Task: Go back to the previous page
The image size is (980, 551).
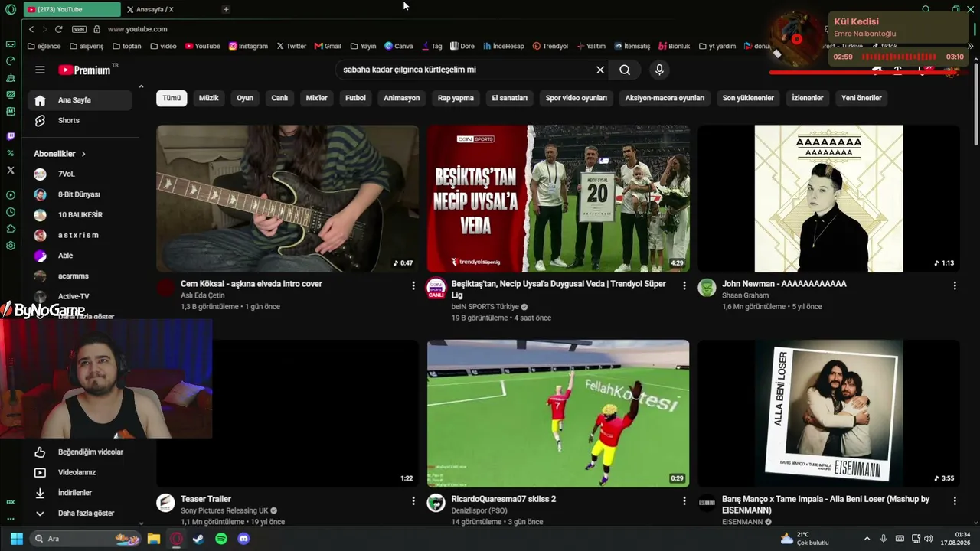Action: (x=31, y=29)
